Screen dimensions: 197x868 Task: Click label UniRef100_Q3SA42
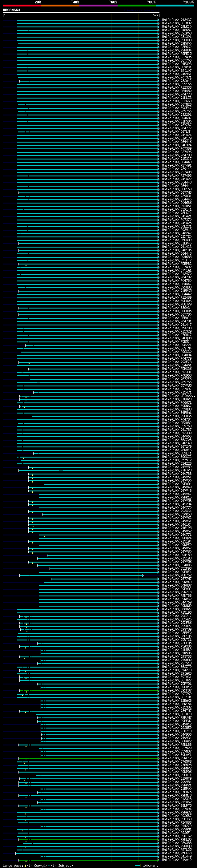pos(177,81)
